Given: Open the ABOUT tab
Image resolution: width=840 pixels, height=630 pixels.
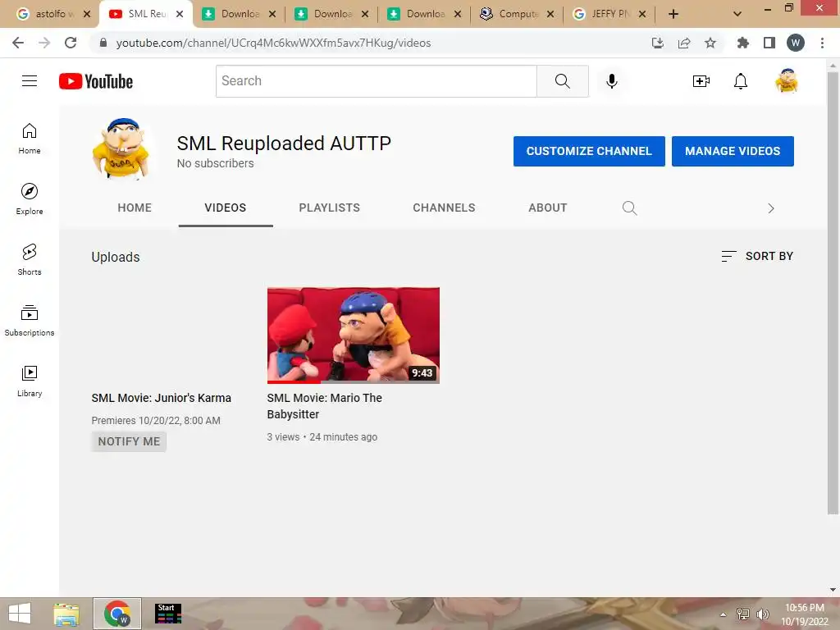Looking at the screenshot, I should click(547, 208).
